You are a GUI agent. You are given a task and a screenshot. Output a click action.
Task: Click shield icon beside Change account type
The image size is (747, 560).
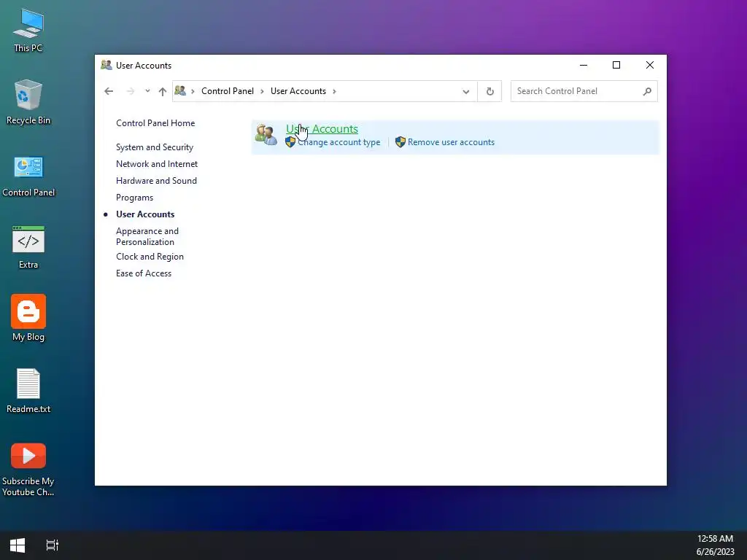click(x=290, y=142)
